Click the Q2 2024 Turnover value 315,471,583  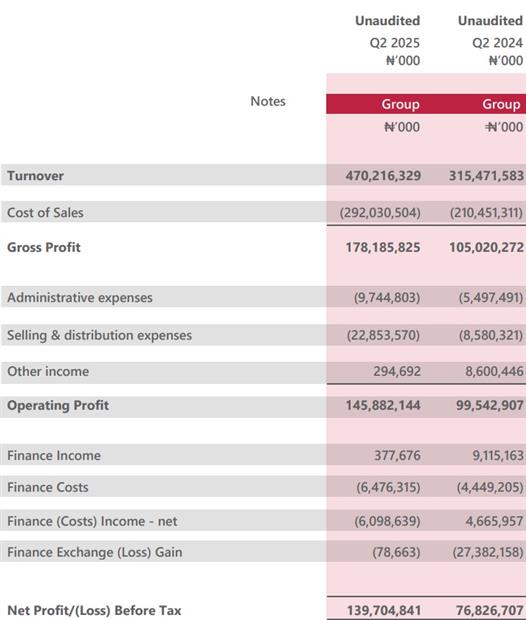coord(486,176)
